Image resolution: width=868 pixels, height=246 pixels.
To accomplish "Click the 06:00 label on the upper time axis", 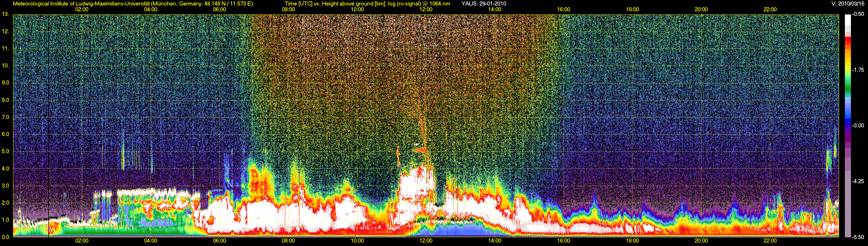I will pos(219,10).
